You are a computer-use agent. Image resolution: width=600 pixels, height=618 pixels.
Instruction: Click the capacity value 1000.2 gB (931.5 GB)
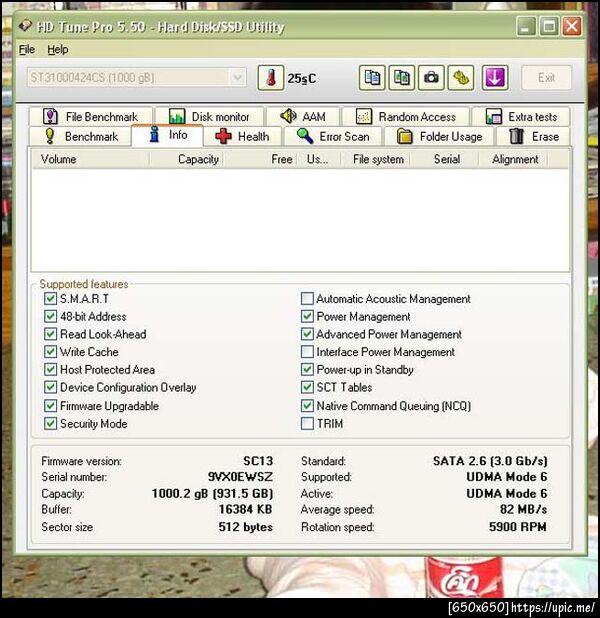[x=212, y=493]
